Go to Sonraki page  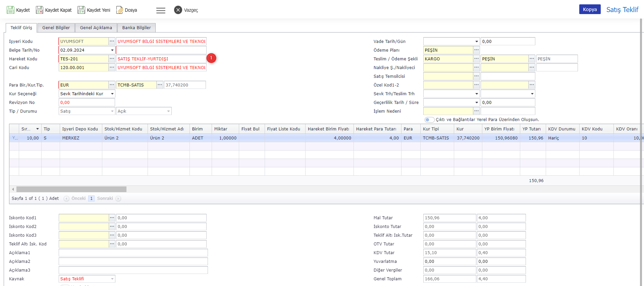[109, 198]
